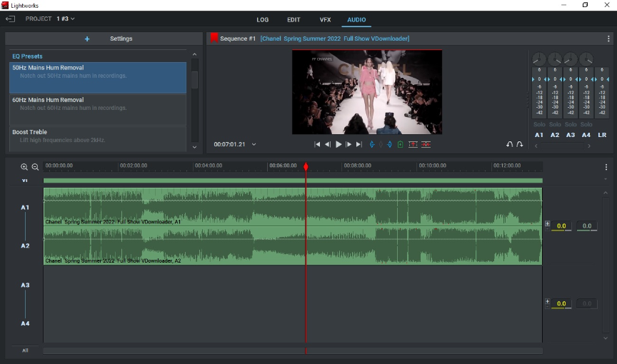Click the timecode 00:07:01.21 field
This screenshot has width=617, height=364.
[x=229, y=144]
